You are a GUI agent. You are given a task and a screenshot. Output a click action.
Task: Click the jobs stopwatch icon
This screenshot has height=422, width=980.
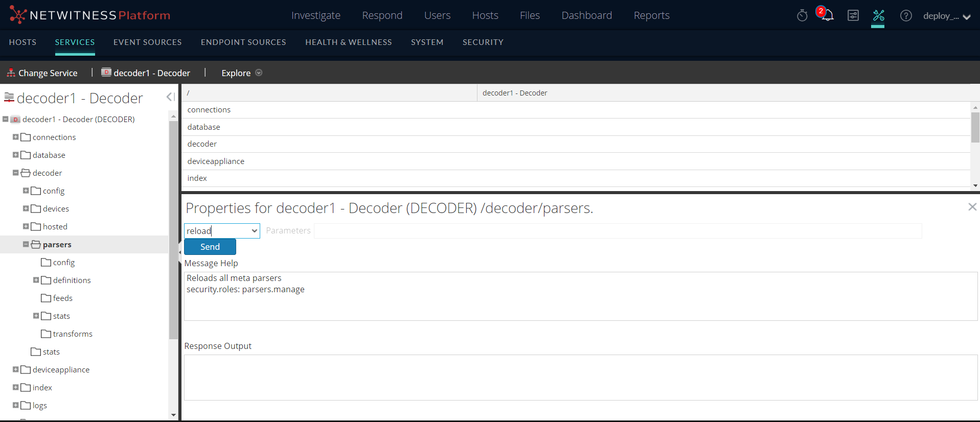[x=802, y=16]
